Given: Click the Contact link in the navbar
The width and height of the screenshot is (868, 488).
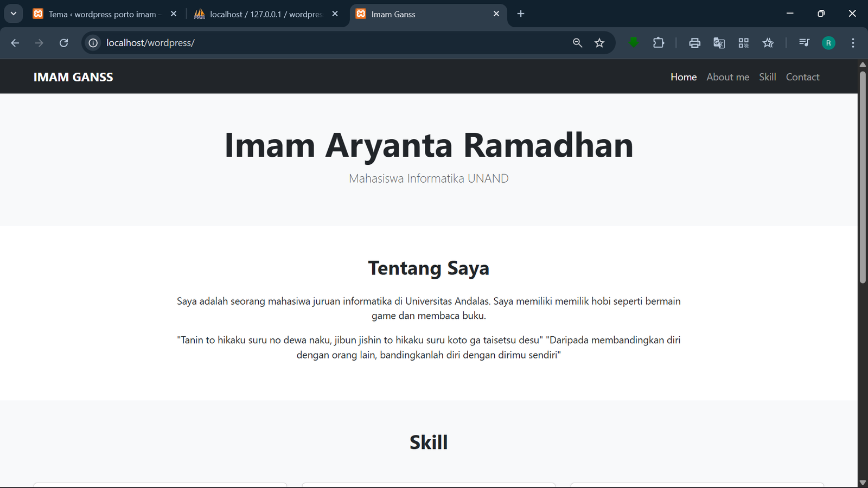Looking at the screenshot, I should tap(802, 76).
